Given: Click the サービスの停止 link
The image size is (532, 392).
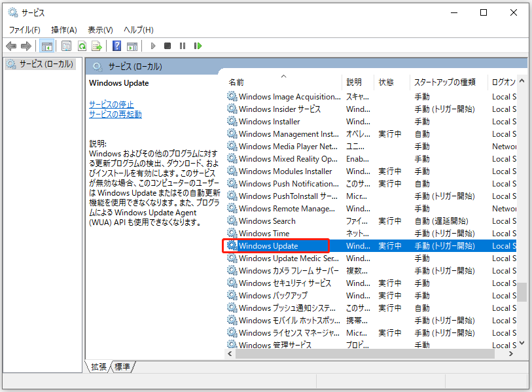Looking at the screenshot, I should click(111, 104).
